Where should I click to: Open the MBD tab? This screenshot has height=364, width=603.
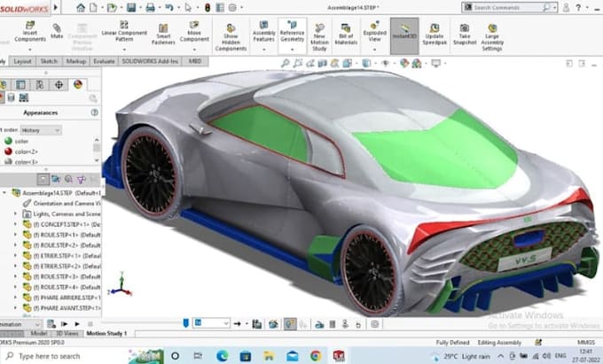[195, 61]
